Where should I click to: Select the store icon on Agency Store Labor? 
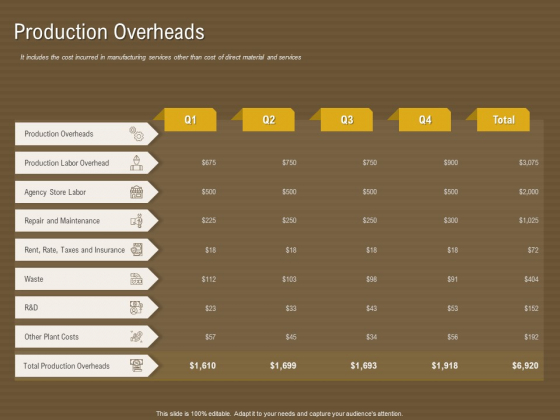tap(136, 192)
